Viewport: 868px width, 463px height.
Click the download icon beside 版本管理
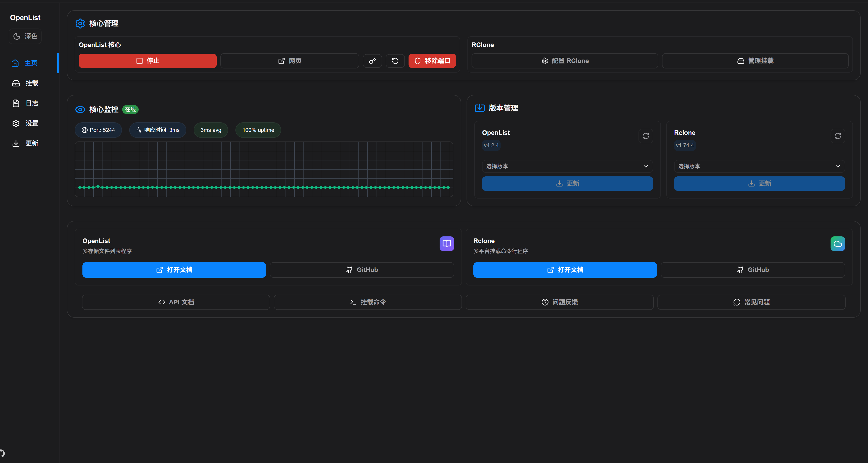pos(480,108)
